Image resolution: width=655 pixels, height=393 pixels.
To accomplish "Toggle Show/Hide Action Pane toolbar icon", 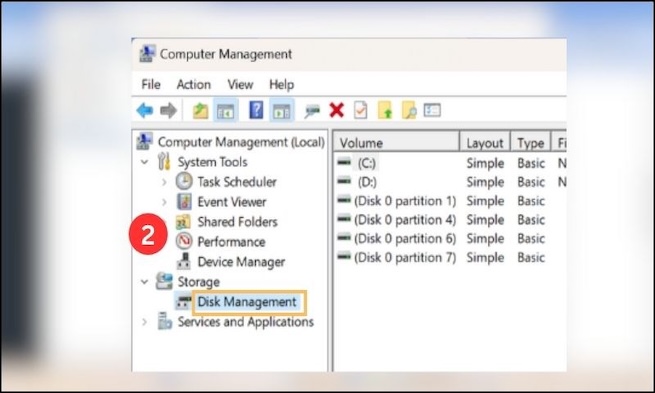I will (x=282, y=111).
